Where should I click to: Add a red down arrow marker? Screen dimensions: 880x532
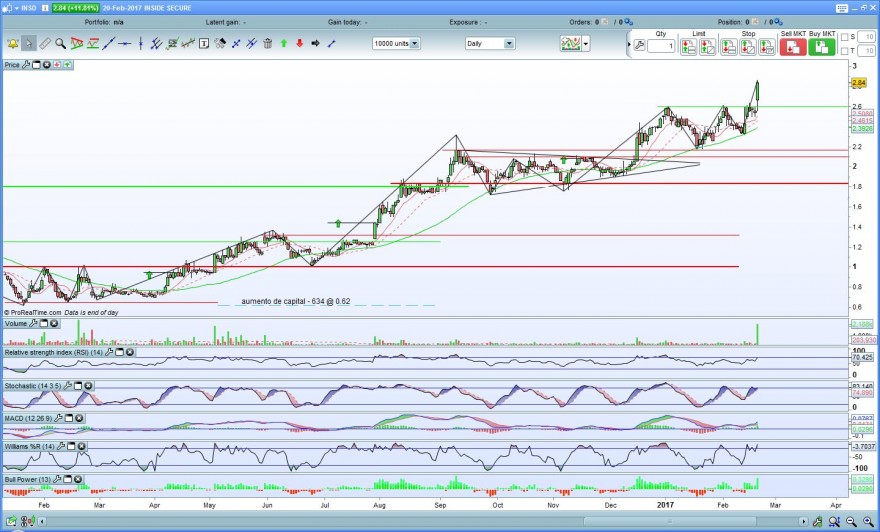(x=300, y=43)
